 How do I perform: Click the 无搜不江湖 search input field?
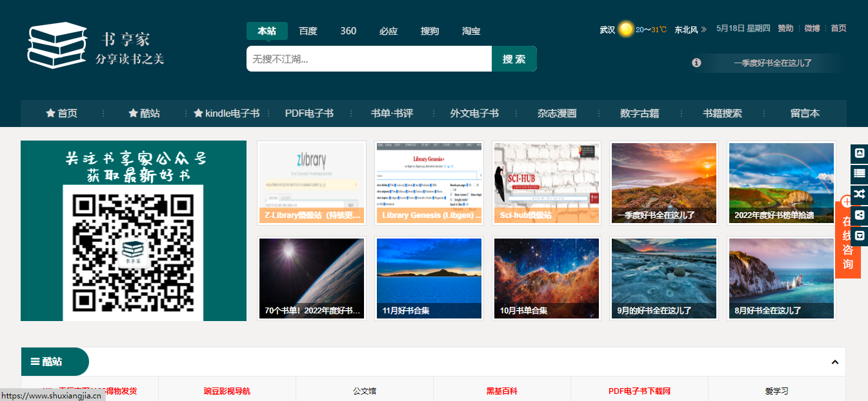click(x=369, y=59)
